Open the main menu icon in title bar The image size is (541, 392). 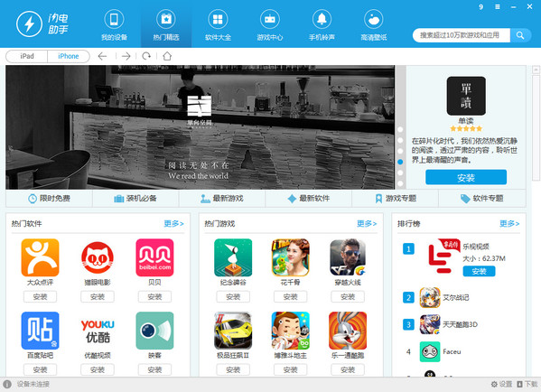[x=497, y=7]
